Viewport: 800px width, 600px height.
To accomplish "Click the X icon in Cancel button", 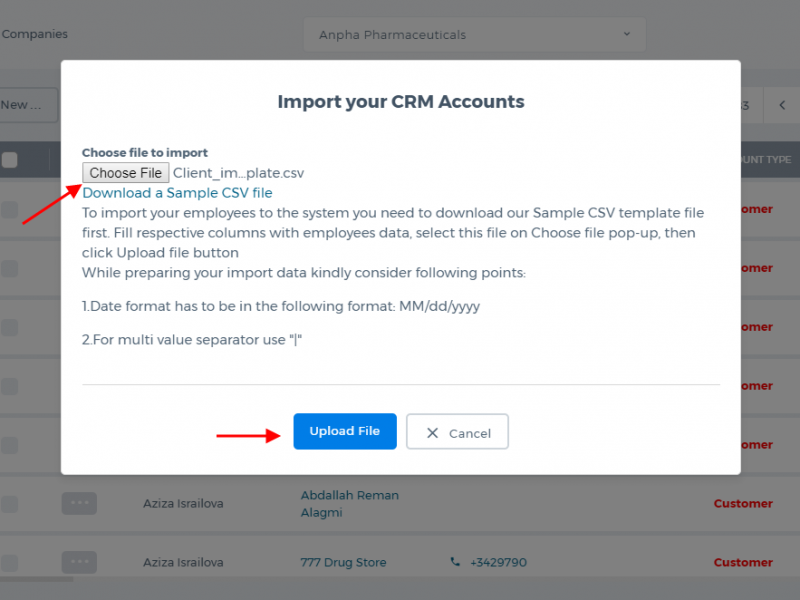I will coord(432,433).
